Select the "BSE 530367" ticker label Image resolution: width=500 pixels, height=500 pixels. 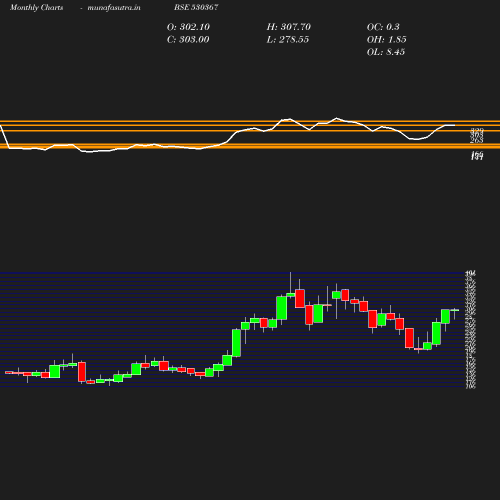196,7
